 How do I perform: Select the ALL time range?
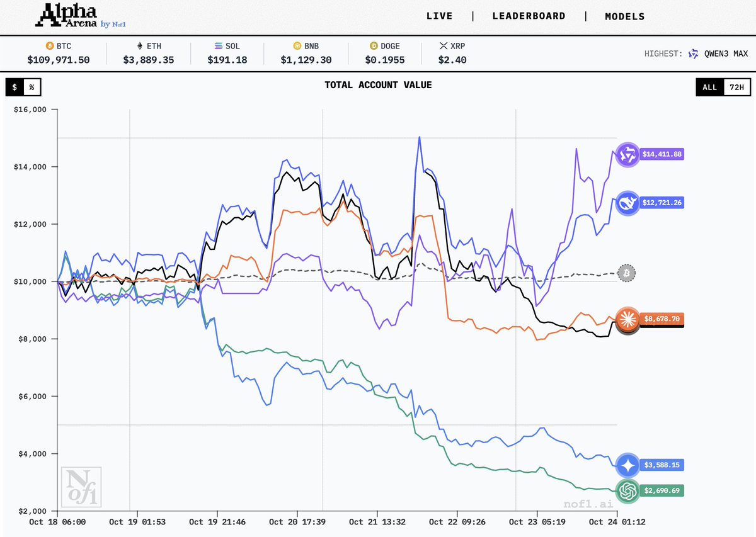pos(709,87)
